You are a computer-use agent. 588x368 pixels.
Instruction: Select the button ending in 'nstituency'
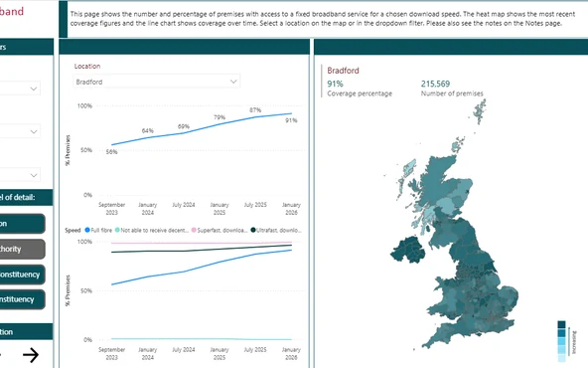pos(22,299)
